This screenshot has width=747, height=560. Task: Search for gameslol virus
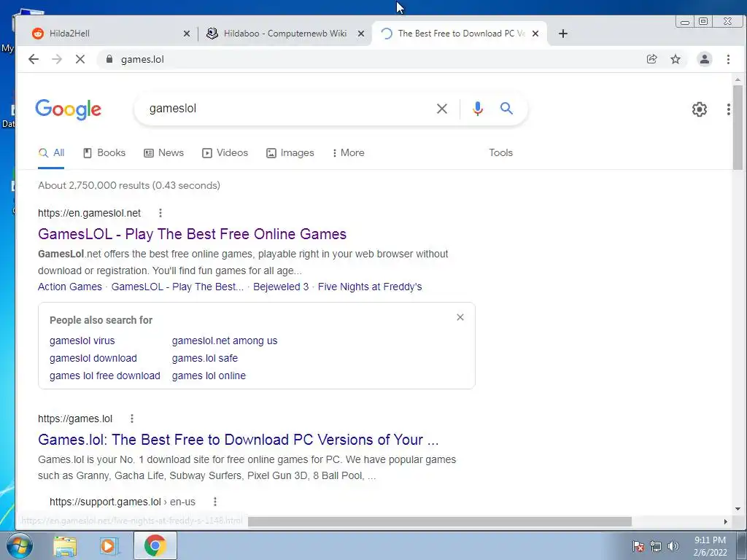tap(82, 341)
